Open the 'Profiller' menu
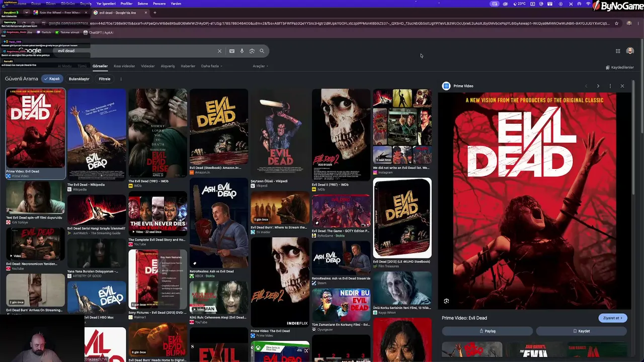 click(x=126, y=4)
